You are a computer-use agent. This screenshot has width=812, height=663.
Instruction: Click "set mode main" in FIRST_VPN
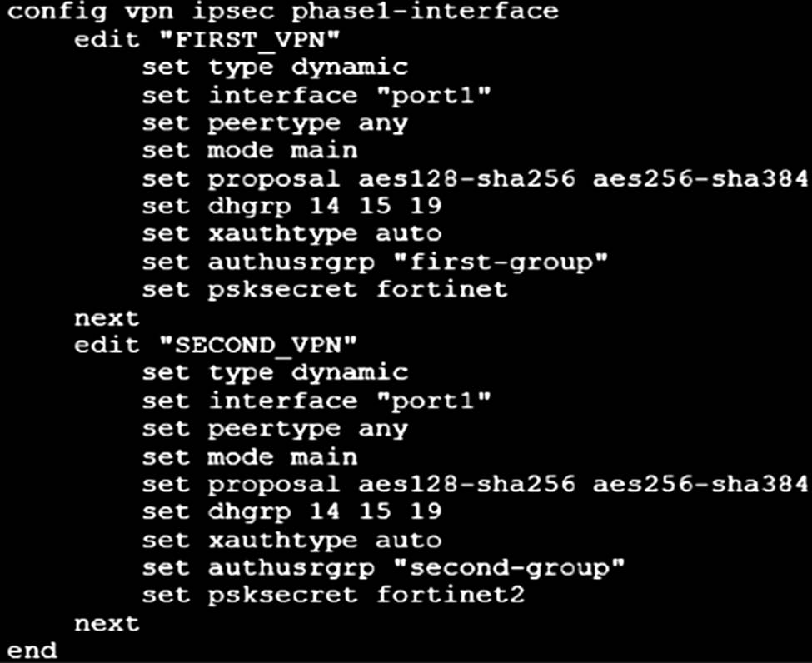[250, 151]
